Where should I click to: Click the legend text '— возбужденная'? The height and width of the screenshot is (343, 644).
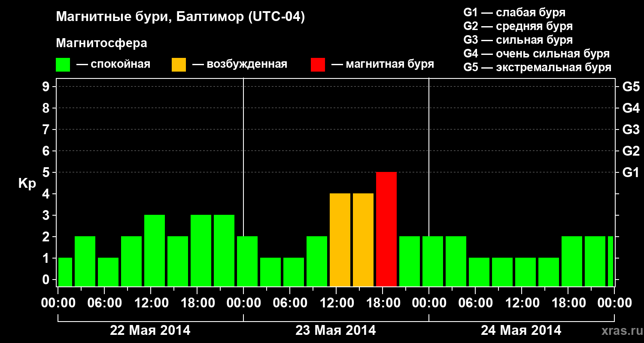240,65
